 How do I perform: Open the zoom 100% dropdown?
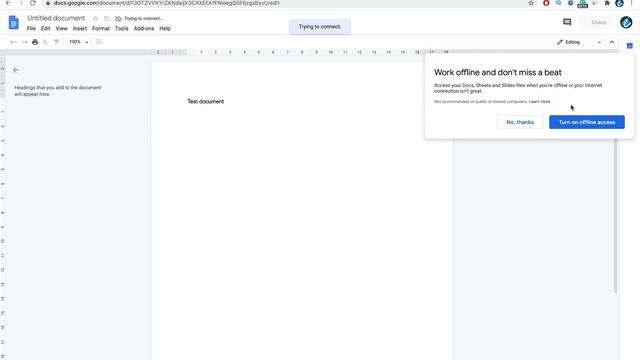point(78,42)
